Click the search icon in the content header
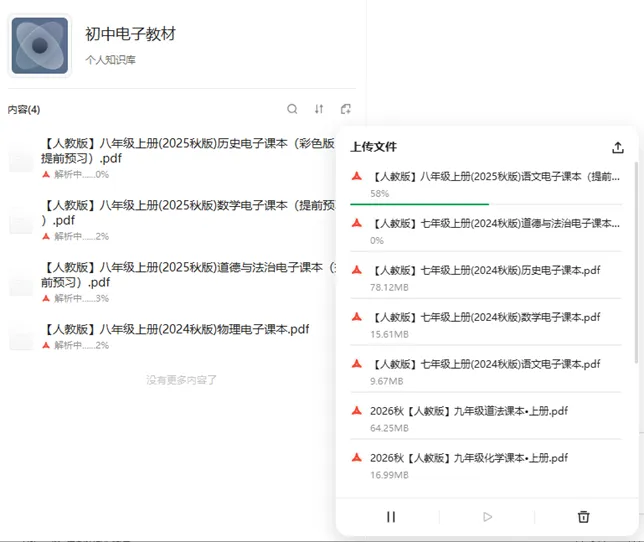 pyautogui.click(x=292, y=109)
